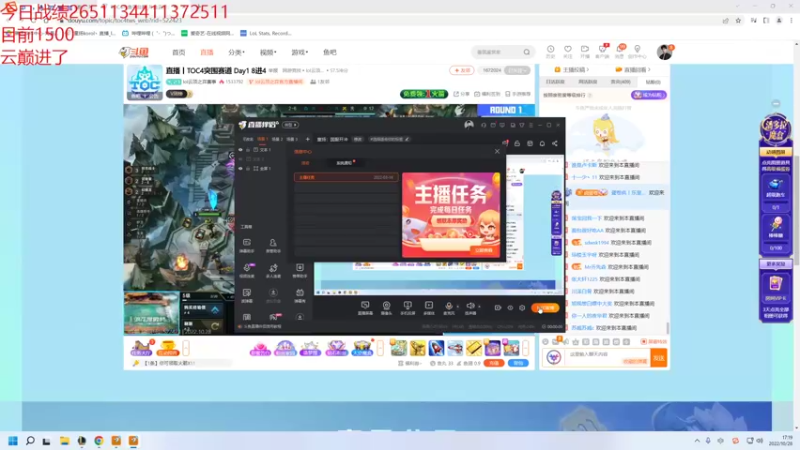Expand the 福利社 dropdown below gift bar
800x450 pixels.
[409, 363]
